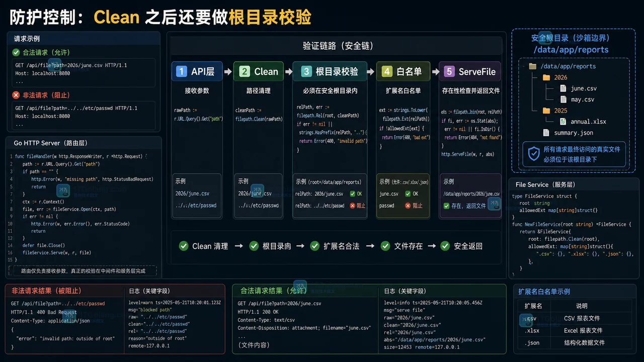Click the HTTP/1.1 400 Bad Request line
Viewport: 644px width, 362px height.
pos(44,312)
